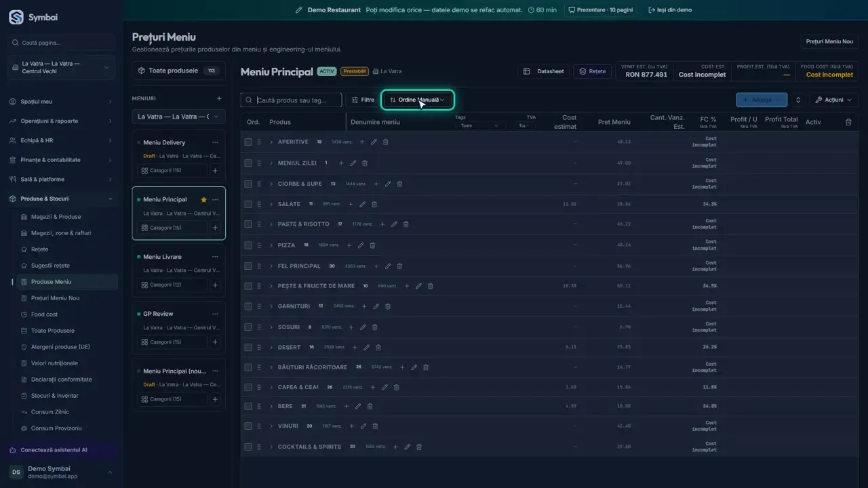Click the product search field in the table toolbar
868x488 pixels.
pos(292,100)
